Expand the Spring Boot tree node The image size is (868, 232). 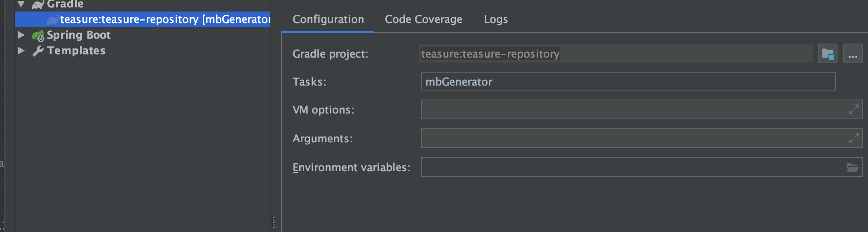[x=21, y=35]
